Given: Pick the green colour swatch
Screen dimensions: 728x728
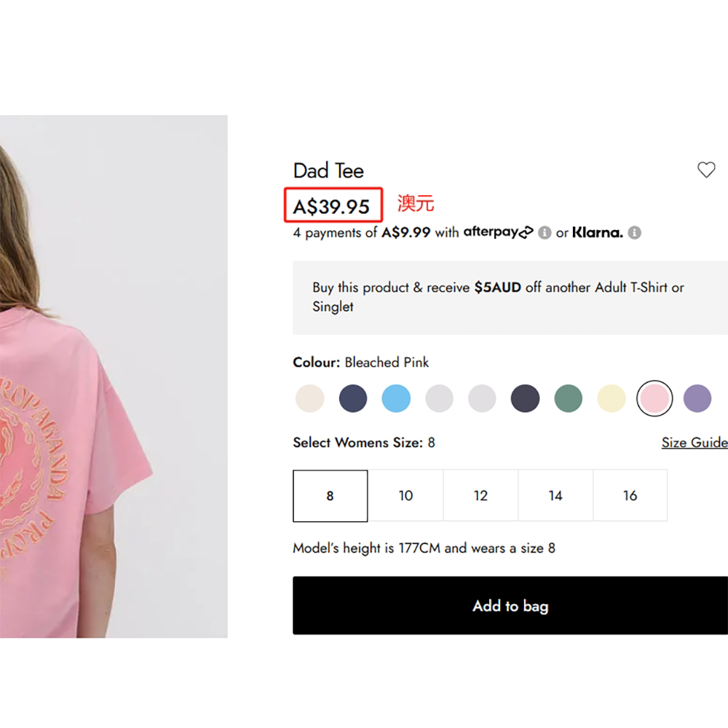Looking at the screenshot, I should [568, 399].
